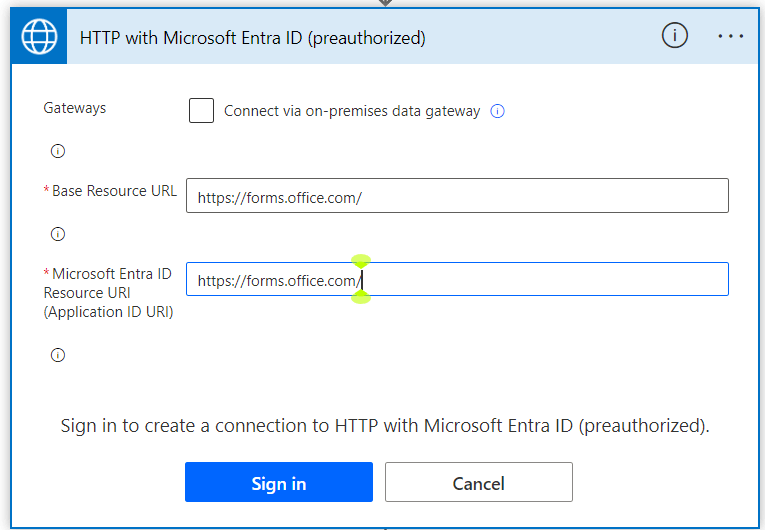
Task: Click the info icon beneath Application ID URI label
Action: click(58, 355)
